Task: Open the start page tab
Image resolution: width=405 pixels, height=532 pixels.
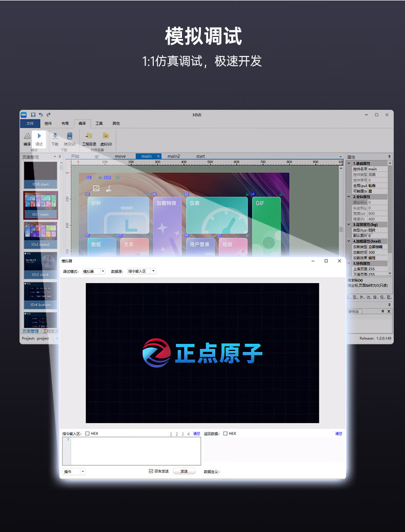Action: 200,156
